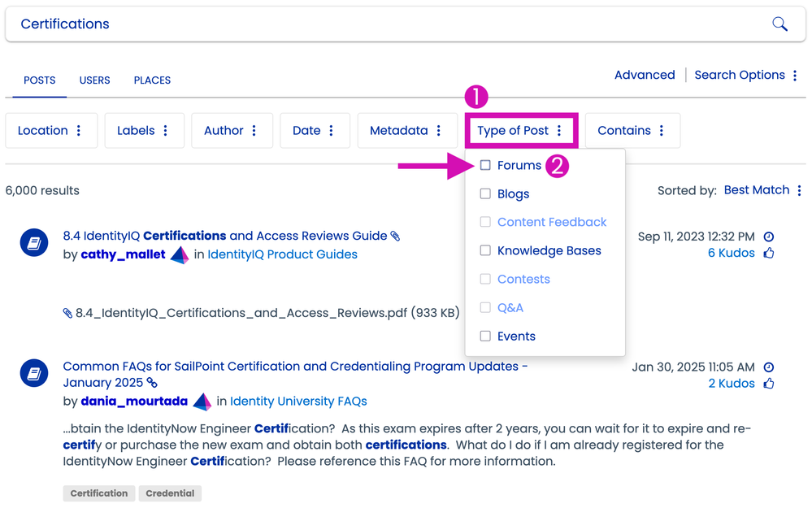
Task: Click the rank badge icon beside cathy_mallet
Action: [180, 255]
